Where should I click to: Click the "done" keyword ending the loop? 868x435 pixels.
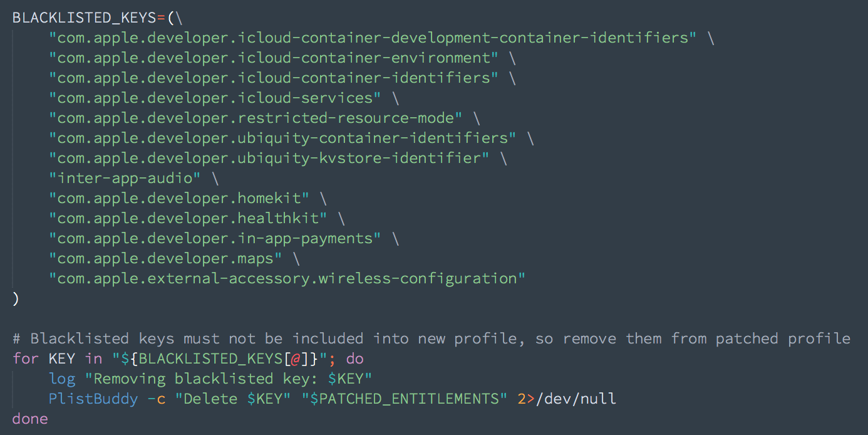tap(29, 419)
